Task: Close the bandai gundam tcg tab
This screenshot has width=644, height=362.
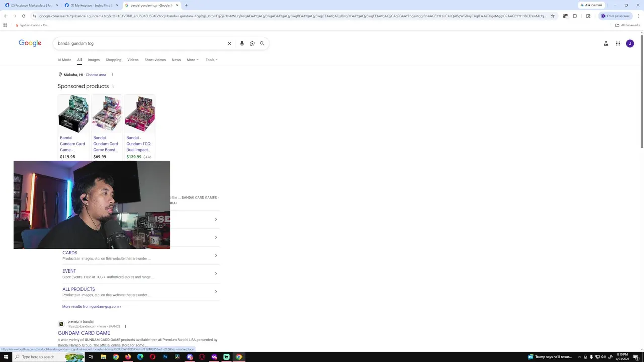Action: point(177,5)
